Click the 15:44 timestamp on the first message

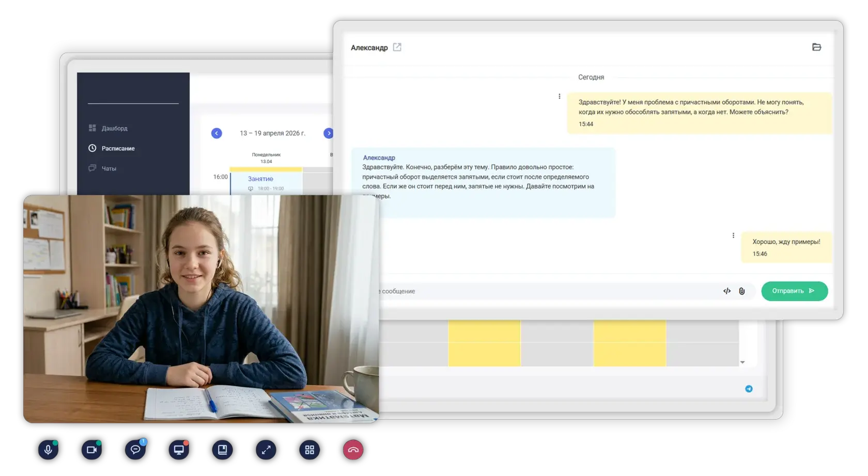tap(586, 124)
